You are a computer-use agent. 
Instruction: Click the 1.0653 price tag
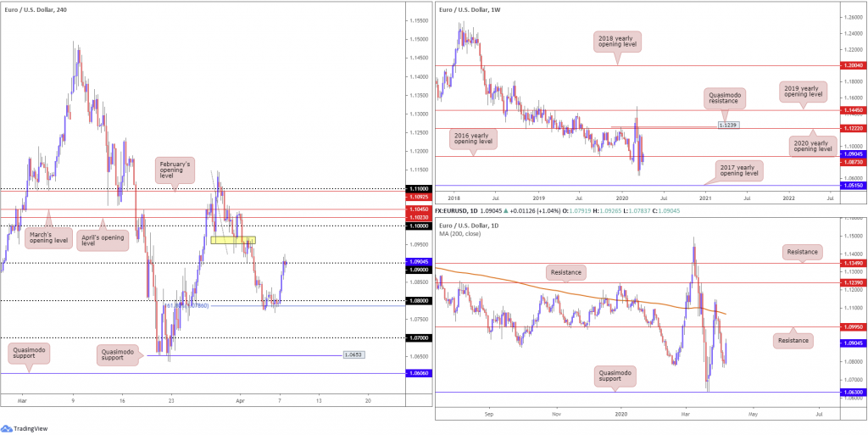point(354,354)
